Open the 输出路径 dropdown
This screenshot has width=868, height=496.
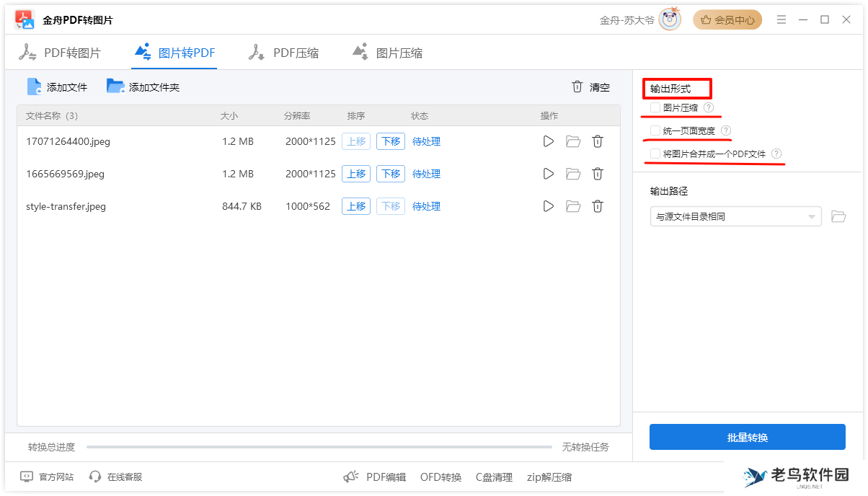735,216
